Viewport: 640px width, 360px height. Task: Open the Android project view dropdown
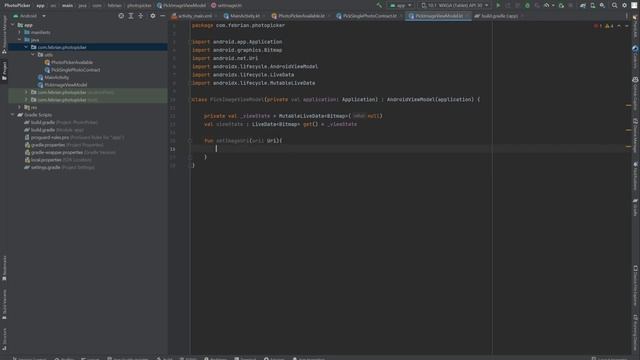[x=29, y=16]
